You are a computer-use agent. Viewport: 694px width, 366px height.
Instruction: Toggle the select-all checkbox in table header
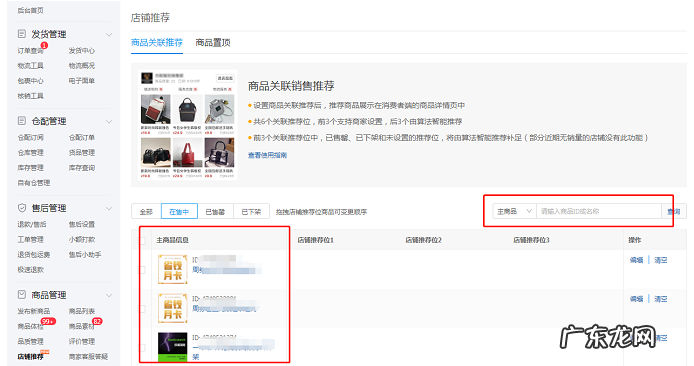pos(142,240)
